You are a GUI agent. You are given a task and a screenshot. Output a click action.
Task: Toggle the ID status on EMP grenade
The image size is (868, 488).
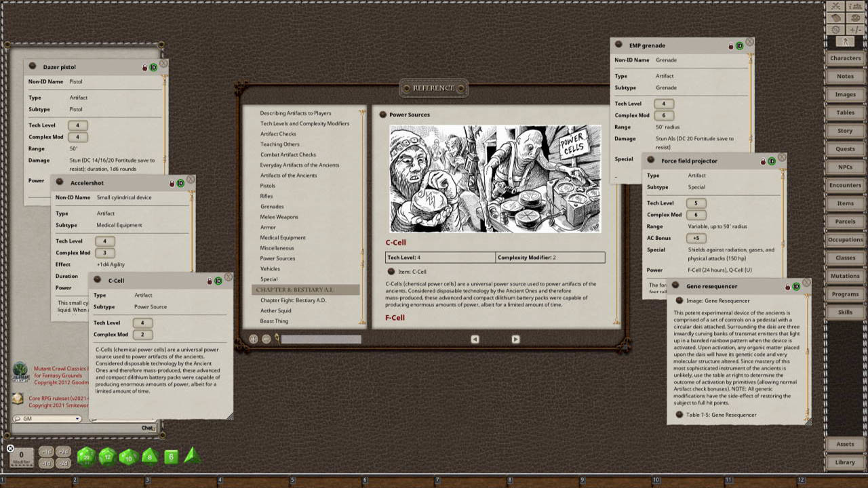(x=739, y=45)
